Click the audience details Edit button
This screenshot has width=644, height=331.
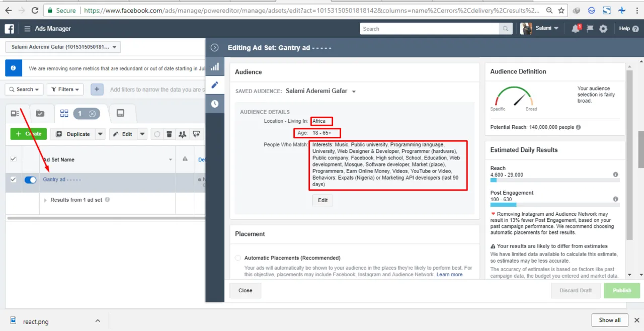[x=323, y=200]
